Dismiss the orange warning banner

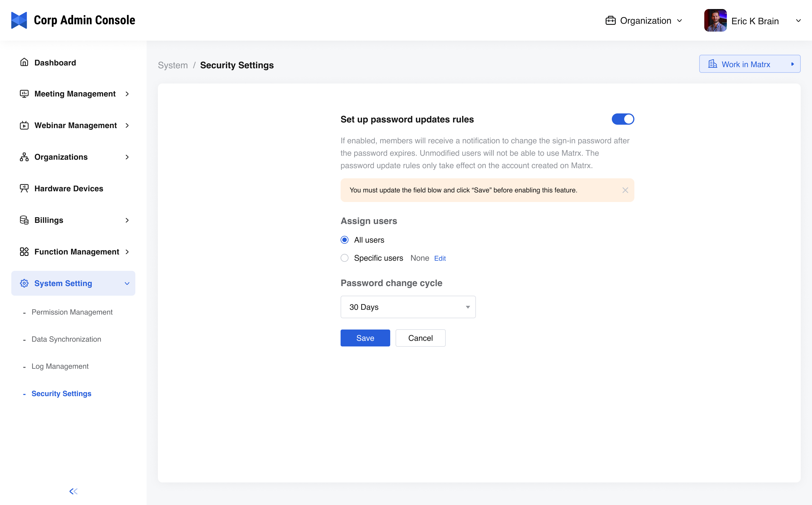click(625, 190)
